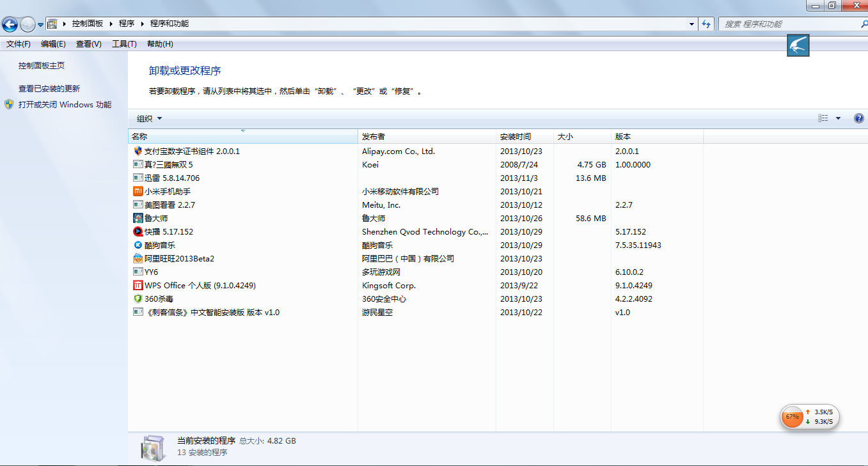Select the 美图看看 2.2.7 program icon
Viewport: 868px width, 466px height.
[138, 205]
